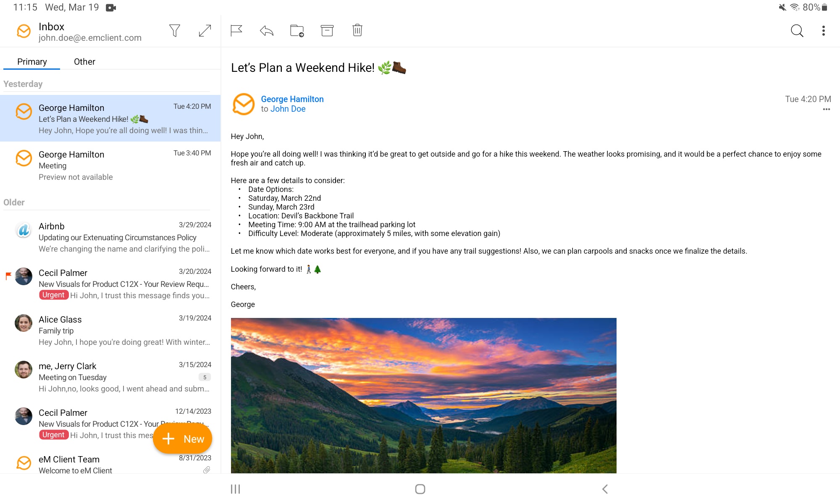The height and width of the screenshot is (504, 840).
Task: Archive the current email
Action: (x=327, y=30)
